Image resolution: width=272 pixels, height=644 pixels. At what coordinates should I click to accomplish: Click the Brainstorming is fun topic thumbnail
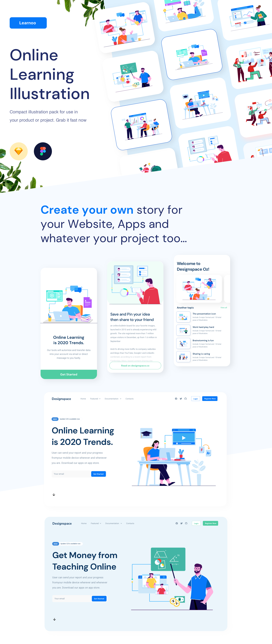coord(183,343)
